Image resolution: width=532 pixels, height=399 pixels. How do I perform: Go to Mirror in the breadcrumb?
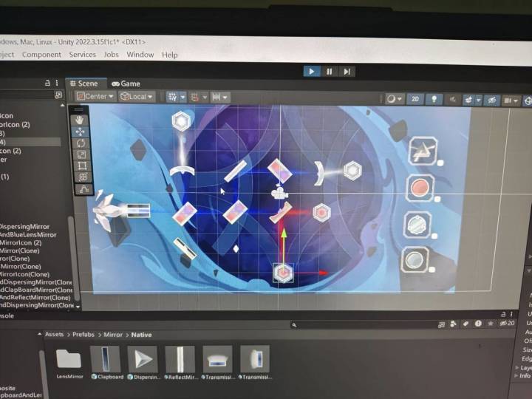pos(113,335)
